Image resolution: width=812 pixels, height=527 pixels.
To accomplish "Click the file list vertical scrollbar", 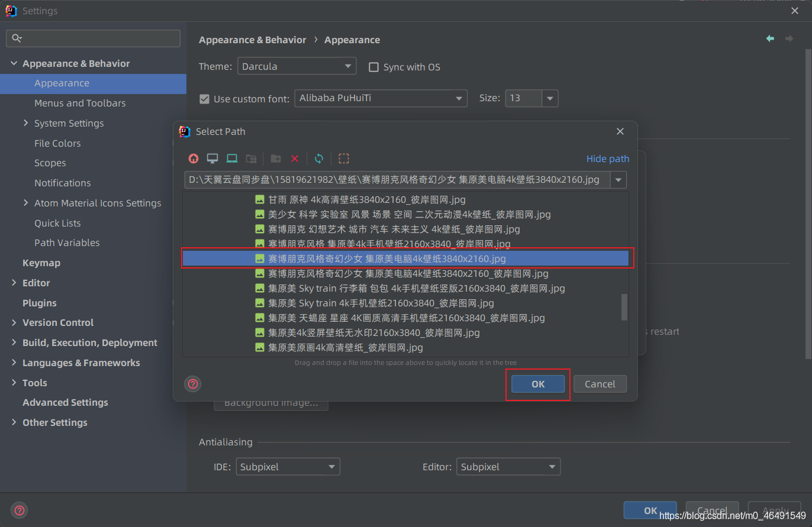I will pyautogui.click(x=624, y=307).
